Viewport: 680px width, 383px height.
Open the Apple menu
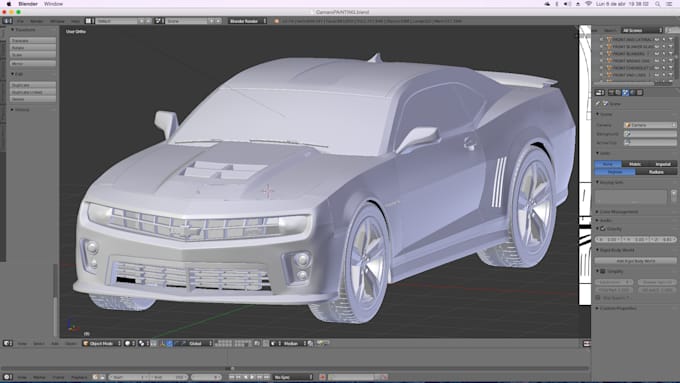(x=8, y=4)
